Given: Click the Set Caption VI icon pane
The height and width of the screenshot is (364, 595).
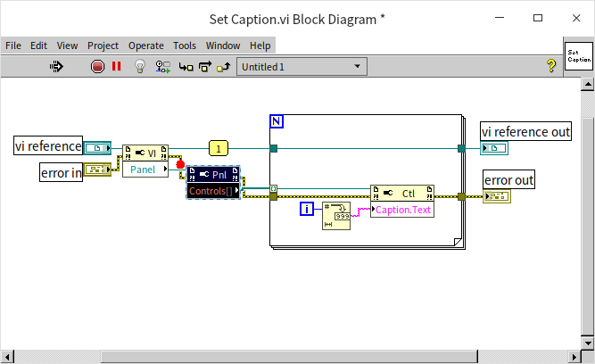Looking at the screenshot, I should click(x=578, y=57).
